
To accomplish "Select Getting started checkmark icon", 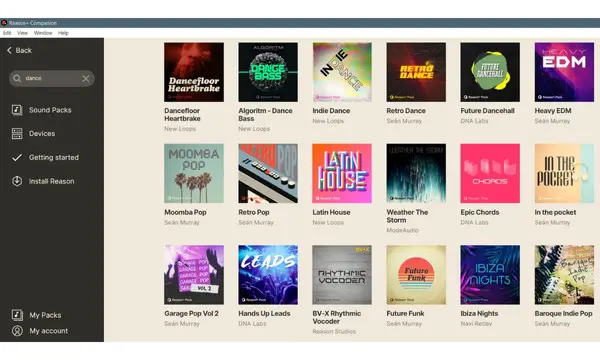I will [x=17, y=157].
